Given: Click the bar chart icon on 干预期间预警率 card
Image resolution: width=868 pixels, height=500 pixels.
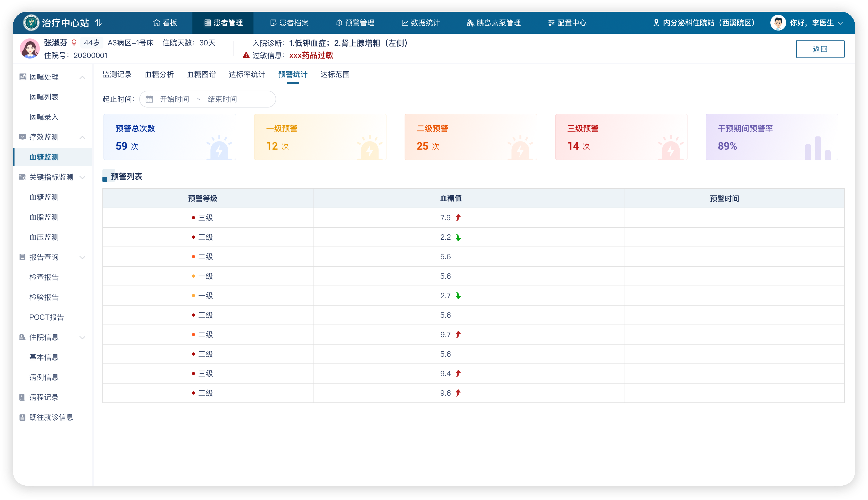Looking at the screenshot, I should coord(818,148).
